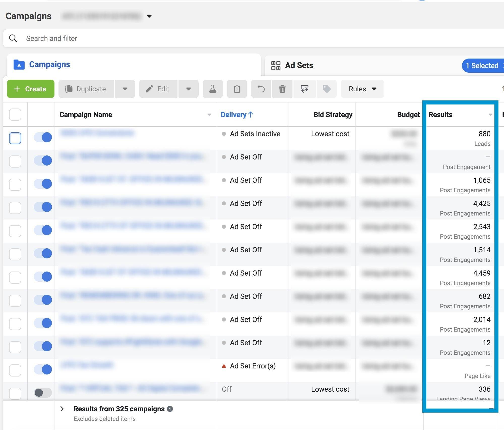Check the select-all header checkbox
The height and width of the screenshot is (430, 504).
(x=15, y=115)
